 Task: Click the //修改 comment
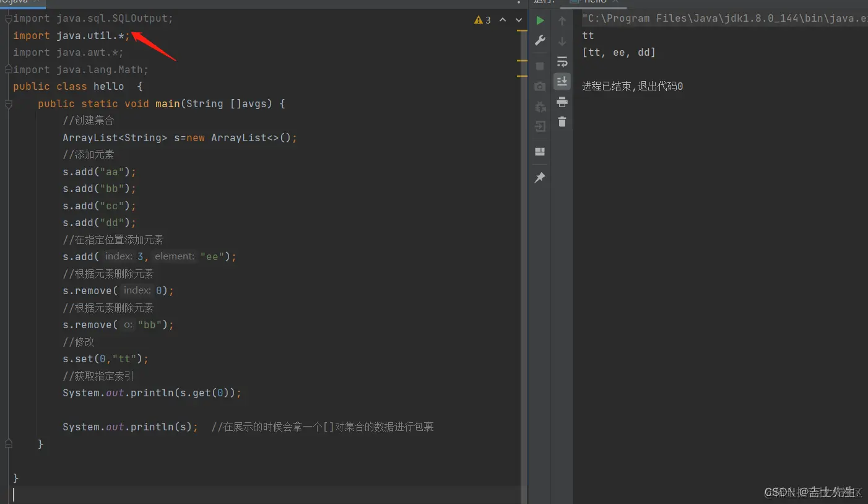pos(79,342)
